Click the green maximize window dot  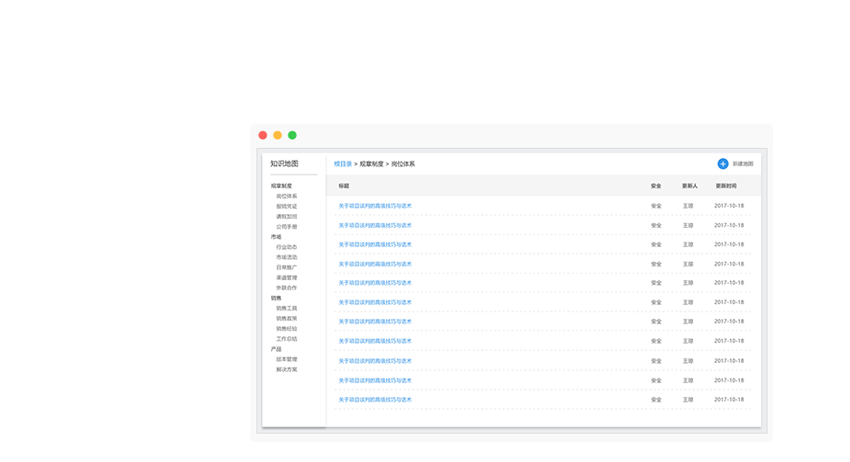pyautogui.click(x=292, y=135)
